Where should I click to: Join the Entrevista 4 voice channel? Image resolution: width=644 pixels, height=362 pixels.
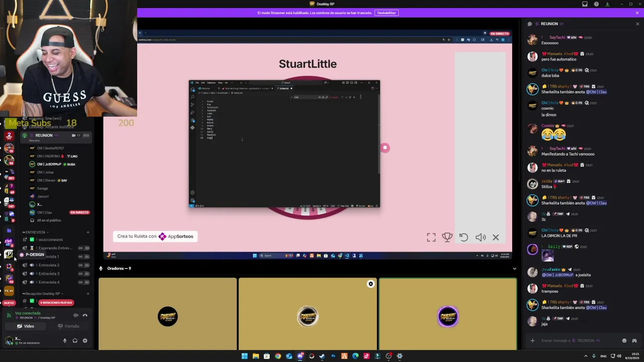pyautogui.click(x=55, y=282)
